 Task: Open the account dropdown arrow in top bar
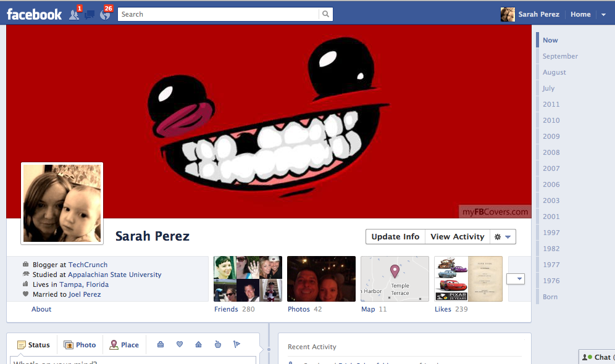[603, 14]
